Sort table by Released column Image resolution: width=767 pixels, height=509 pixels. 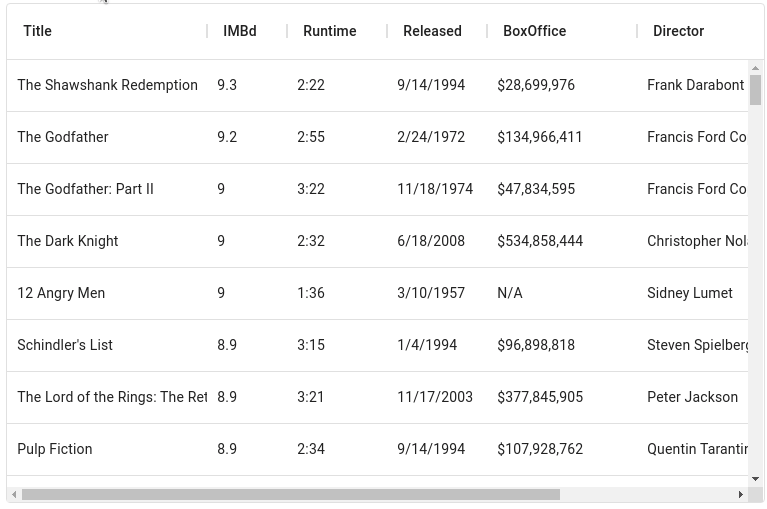pos(432,31)
